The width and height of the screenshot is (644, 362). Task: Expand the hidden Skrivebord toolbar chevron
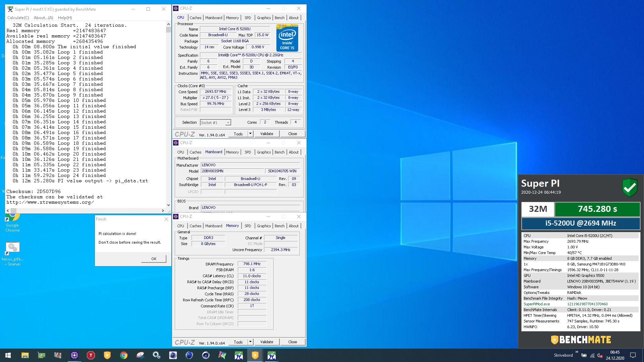(x=577, y=352)
